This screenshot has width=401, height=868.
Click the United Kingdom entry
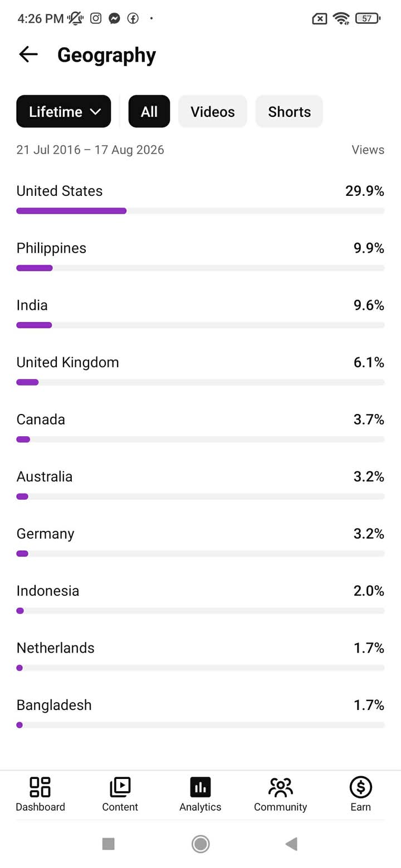200,369
